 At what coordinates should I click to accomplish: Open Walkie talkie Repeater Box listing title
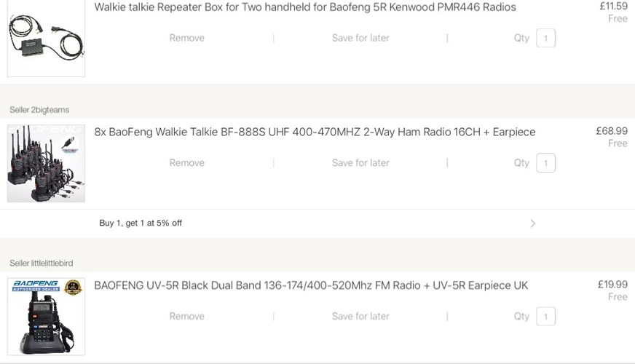point(305,7)
